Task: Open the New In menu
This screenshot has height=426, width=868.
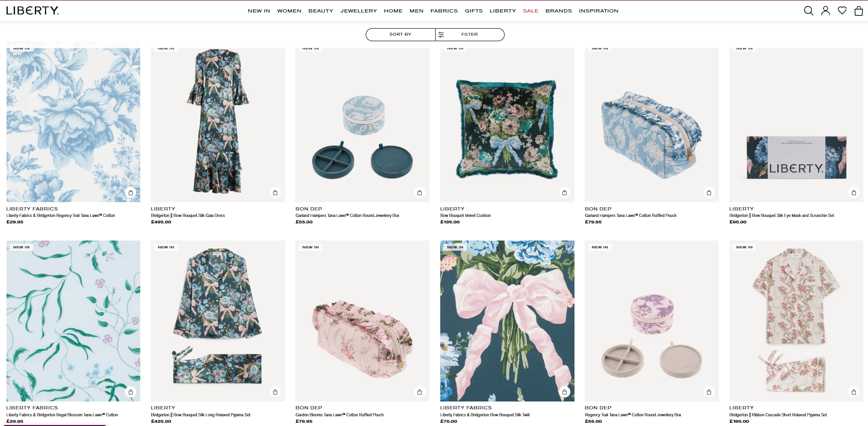Action: point(259,11)
